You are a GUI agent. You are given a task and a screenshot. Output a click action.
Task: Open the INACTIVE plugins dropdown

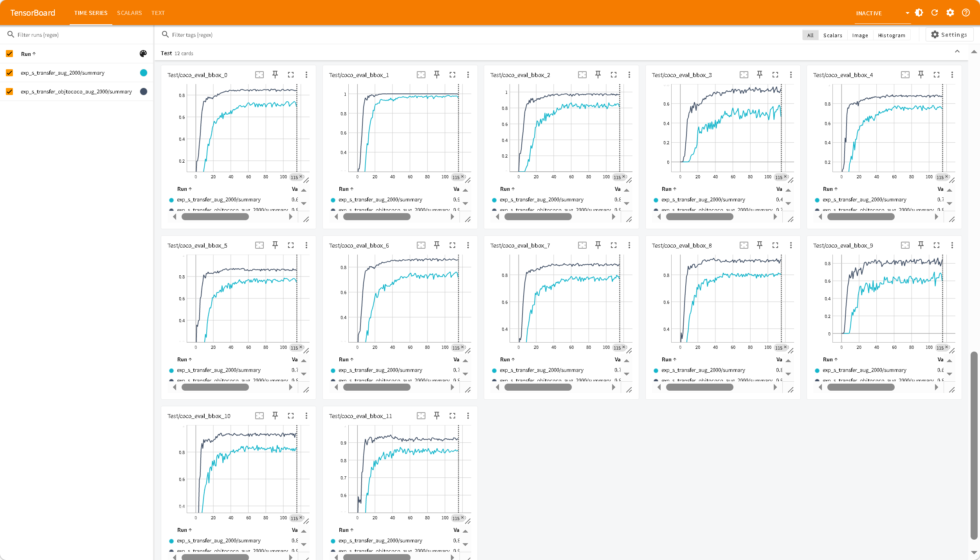[883, 13]
